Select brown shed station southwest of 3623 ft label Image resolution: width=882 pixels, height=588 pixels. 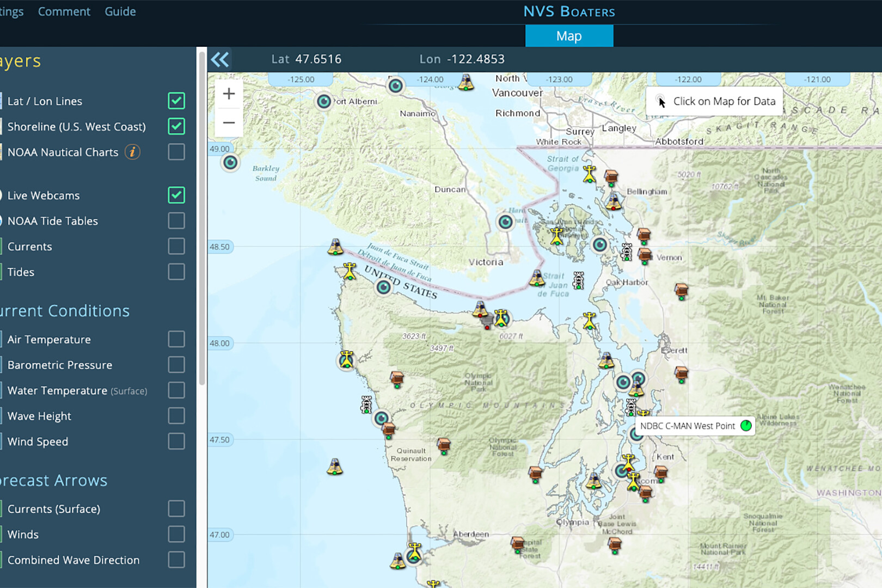click(x=397, y=379)
